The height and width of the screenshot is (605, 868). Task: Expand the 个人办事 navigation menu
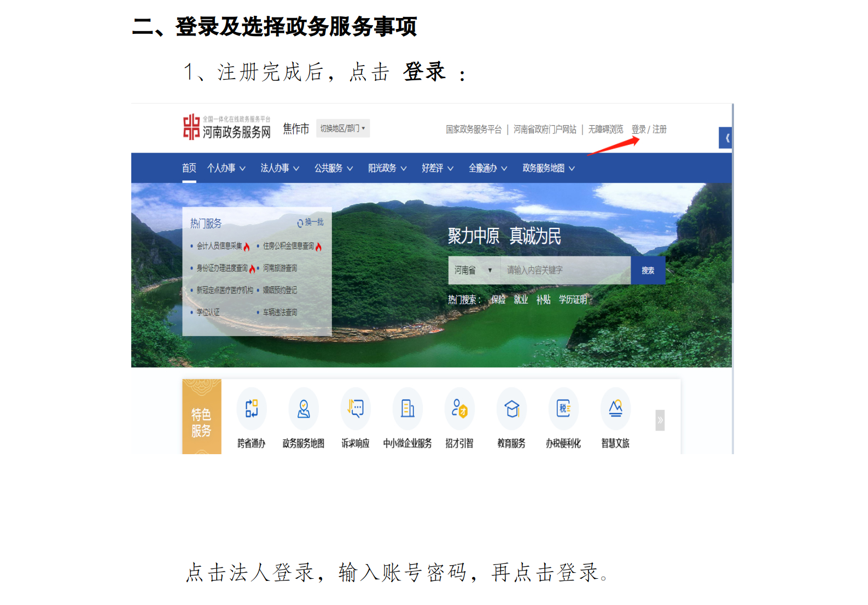pos(226,168)
